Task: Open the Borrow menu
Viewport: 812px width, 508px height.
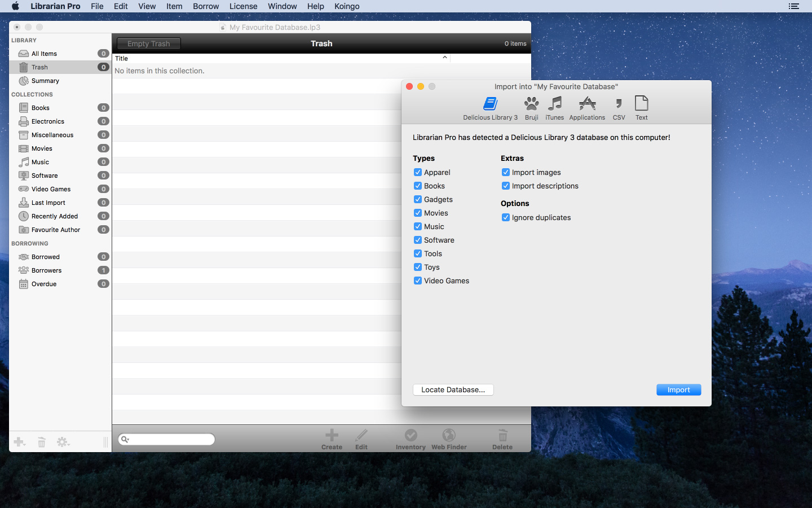Action: (x=206, y=6)
